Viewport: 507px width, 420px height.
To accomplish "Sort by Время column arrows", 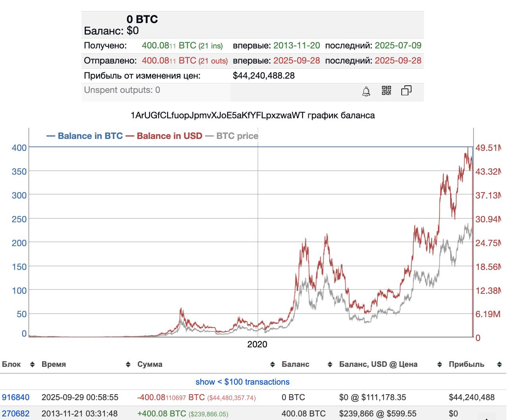I will 128,364.
